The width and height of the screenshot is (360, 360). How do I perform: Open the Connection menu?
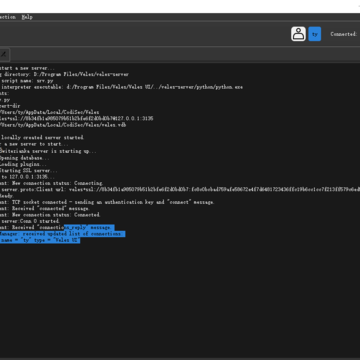pyautogui.click(x=8, y=17)
